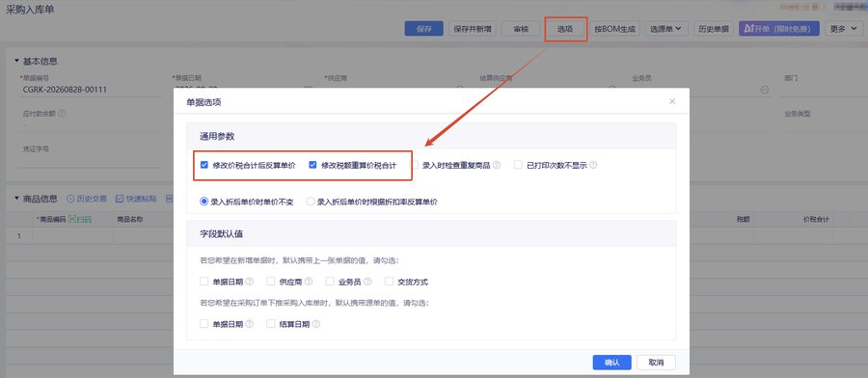Check 单据日期 under new-document defaults
868x378 pixels.
[x=204, y=282]
